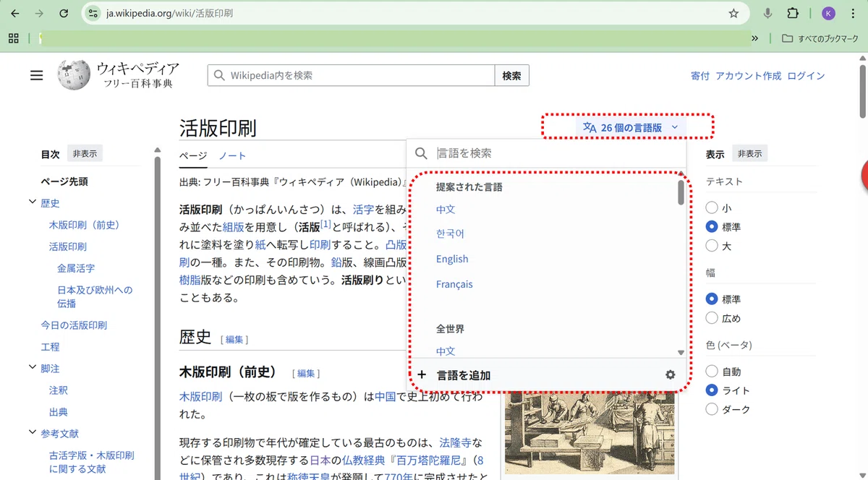Bookmark this page with star icon
Image resolution: width=868 pixels, height=480 pixels.
point(733,13)
